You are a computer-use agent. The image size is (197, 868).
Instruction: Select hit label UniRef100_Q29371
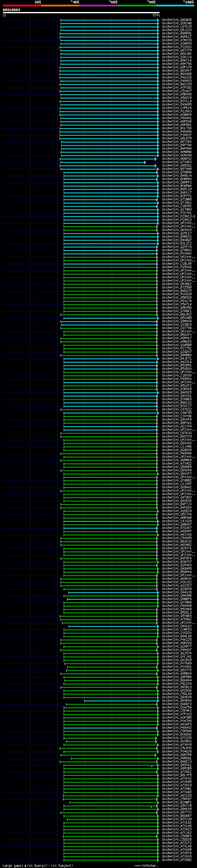point(177,549)
